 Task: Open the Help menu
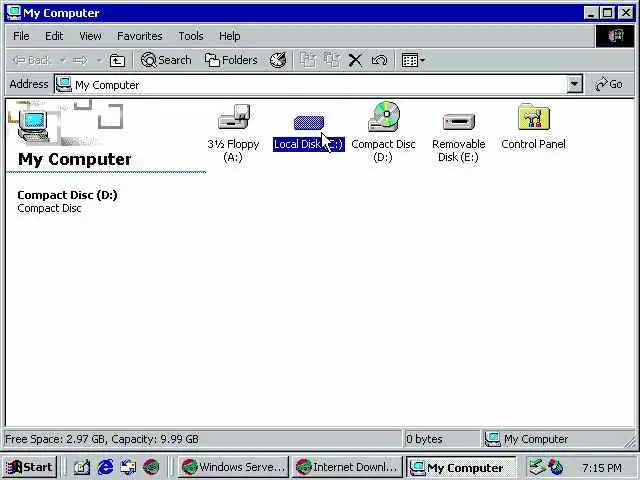coord(229,36)
